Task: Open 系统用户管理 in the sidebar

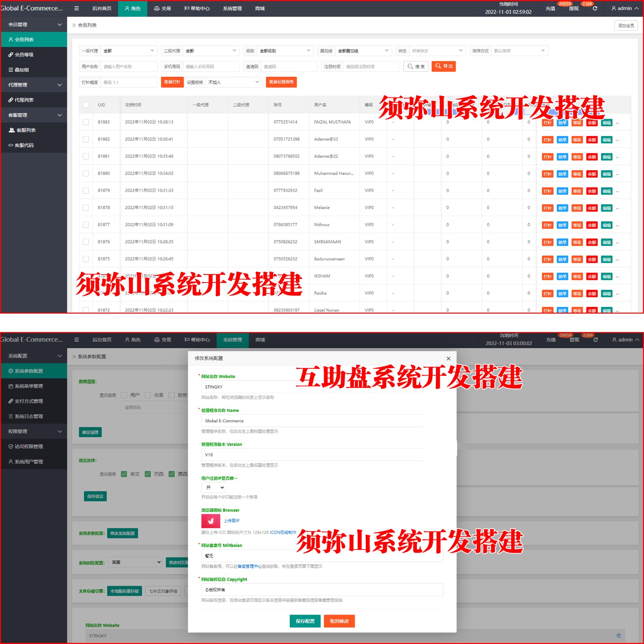Action: coord(29,462)
